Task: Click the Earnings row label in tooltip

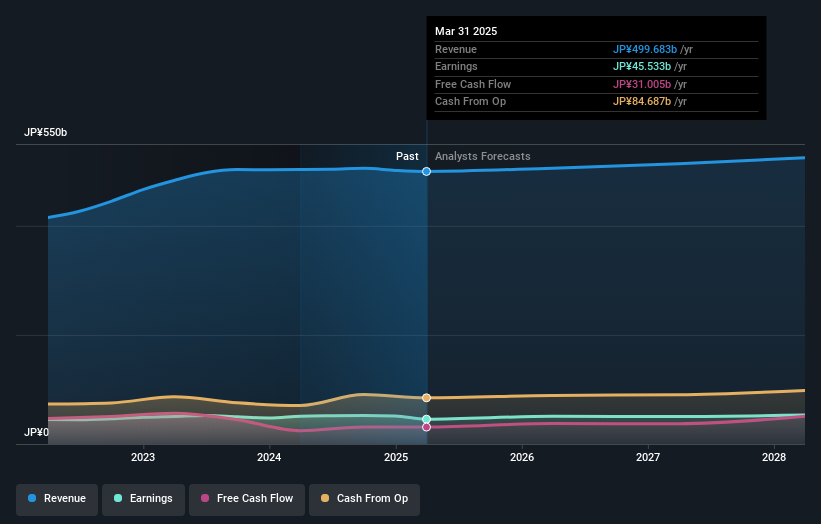Action: (456, 66)
